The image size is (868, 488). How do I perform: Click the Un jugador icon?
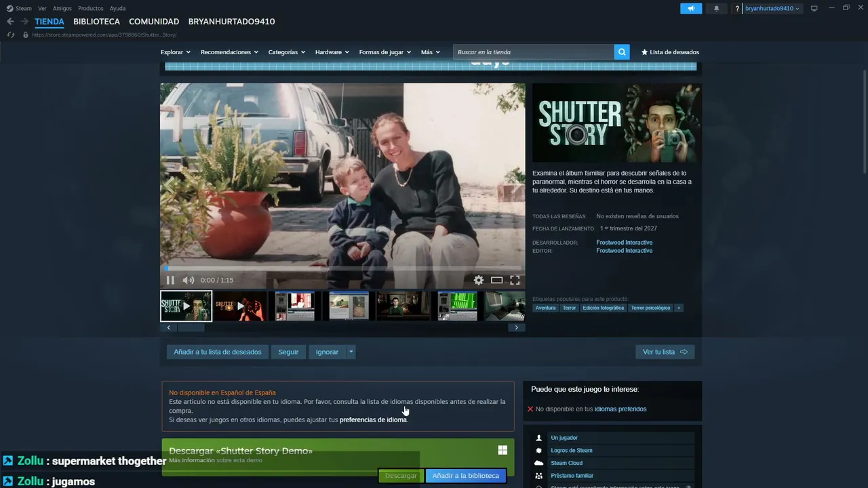(x=539, y=438)
